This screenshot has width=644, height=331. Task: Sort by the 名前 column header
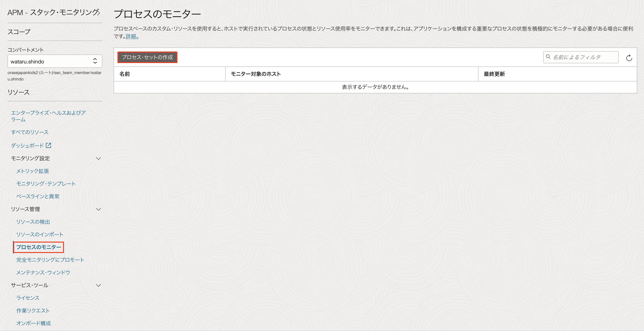[124, 74]
